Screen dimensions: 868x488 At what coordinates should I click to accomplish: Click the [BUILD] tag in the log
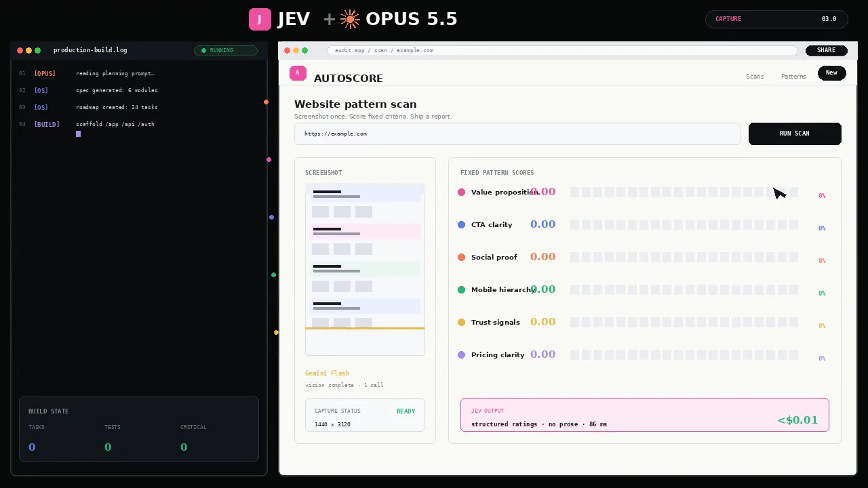pos(47,124)
